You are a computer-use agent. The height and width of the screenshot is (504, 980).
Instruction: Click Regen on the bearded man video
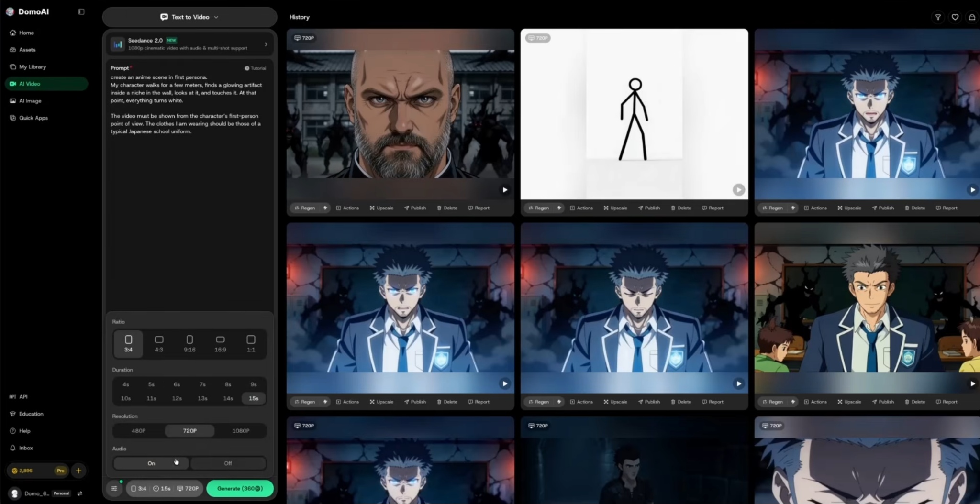tap(305, 208)
